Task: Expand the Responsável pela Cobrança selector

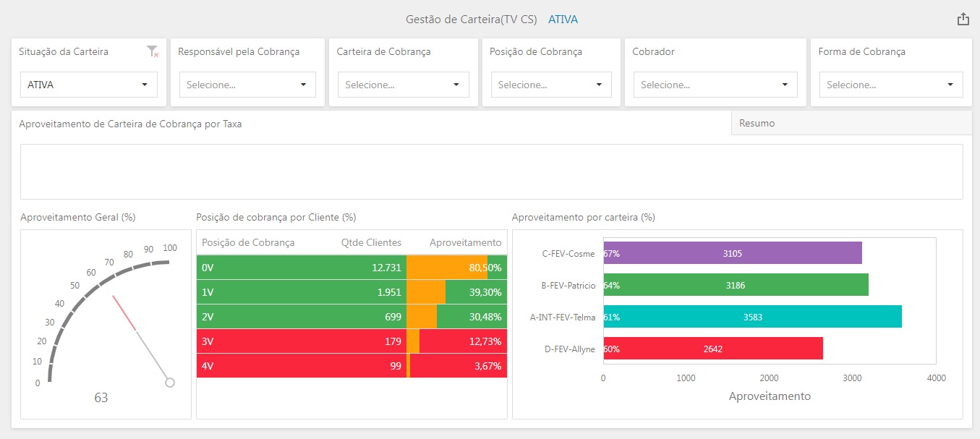Action: coord(247,85)
